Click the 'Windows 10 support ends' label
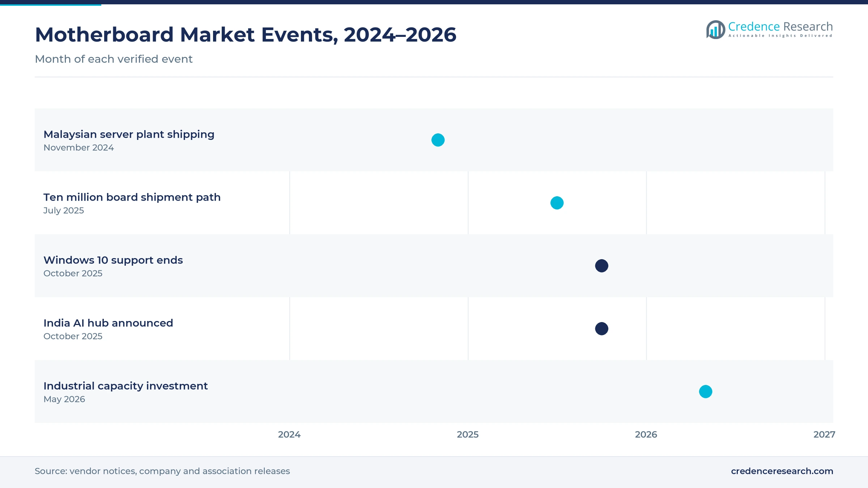Image resolution: width=868 pixels, height=488 pixels. tap(113, 260)
